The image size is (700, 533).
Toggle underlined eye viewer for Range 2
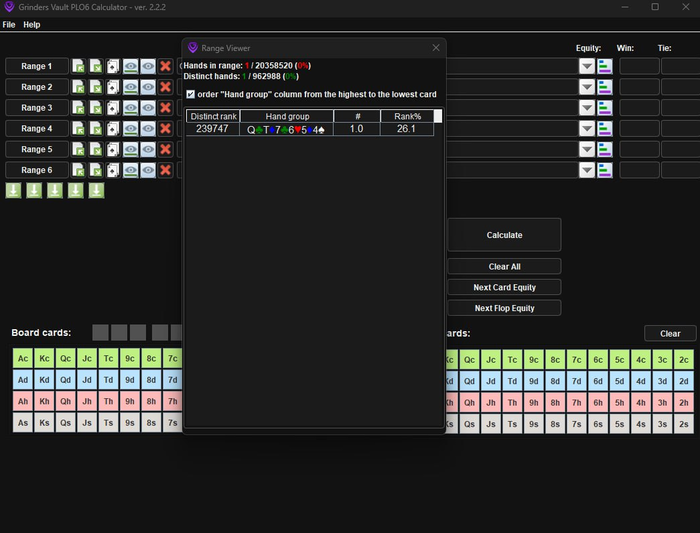click(x=130, y=87)
